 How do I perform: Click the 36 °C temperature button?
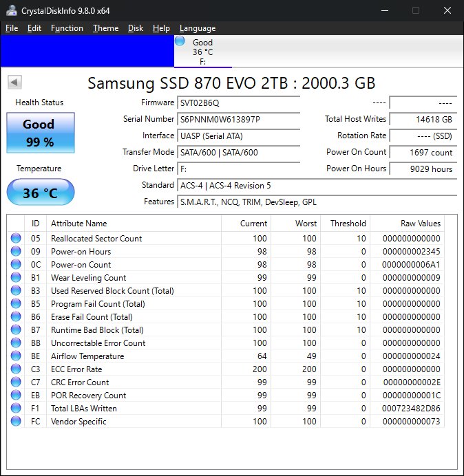point(41,192)
